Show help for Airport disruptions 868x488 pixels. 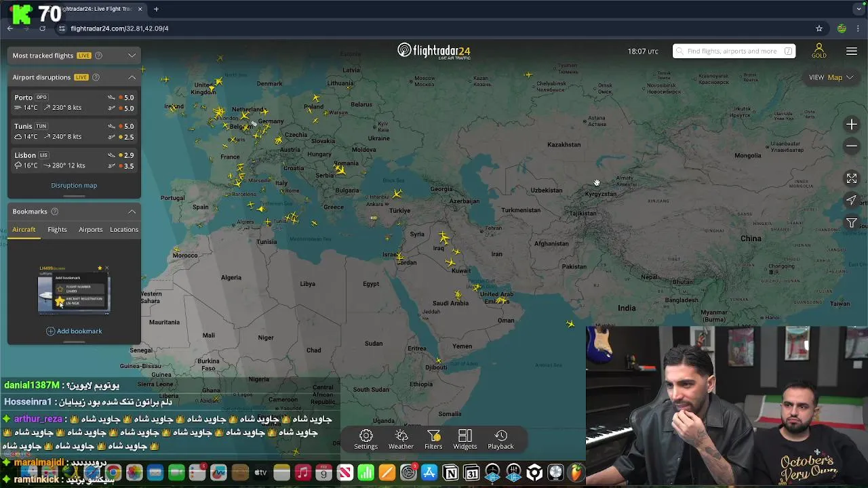(96, 77)
